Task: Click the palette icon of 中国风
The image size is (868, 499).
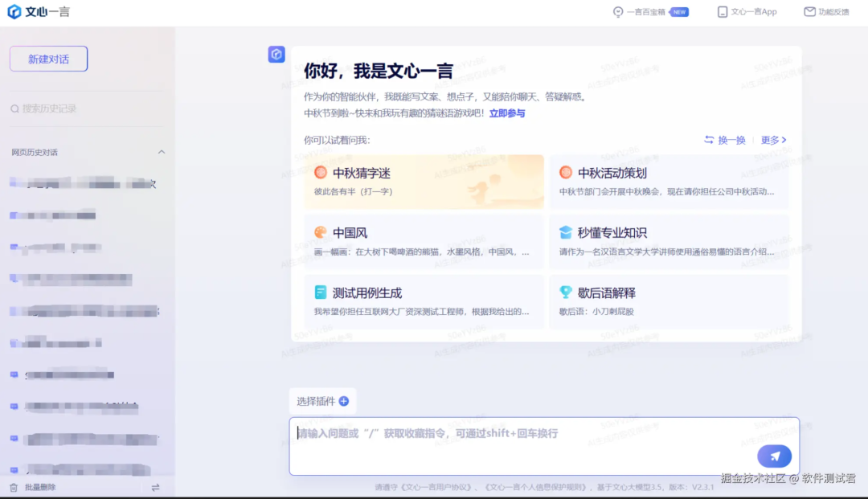Action: click(x=321, y=232)
